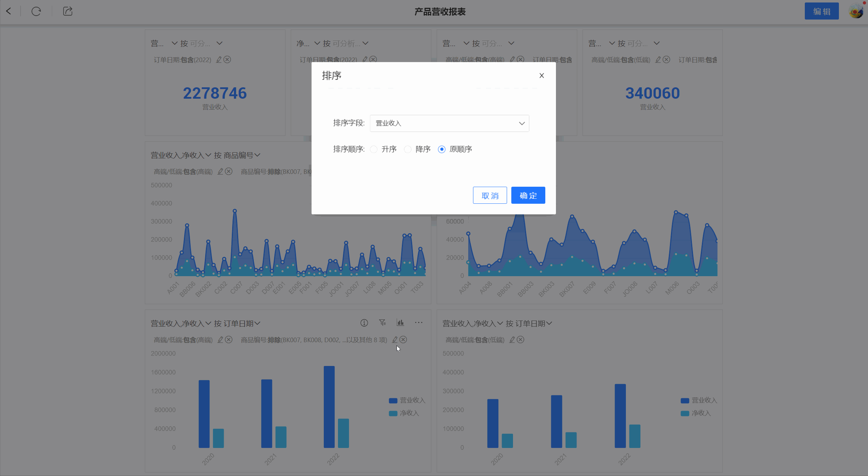Click the back arrow icon
The image size is (868, 476).
point(9,11)
